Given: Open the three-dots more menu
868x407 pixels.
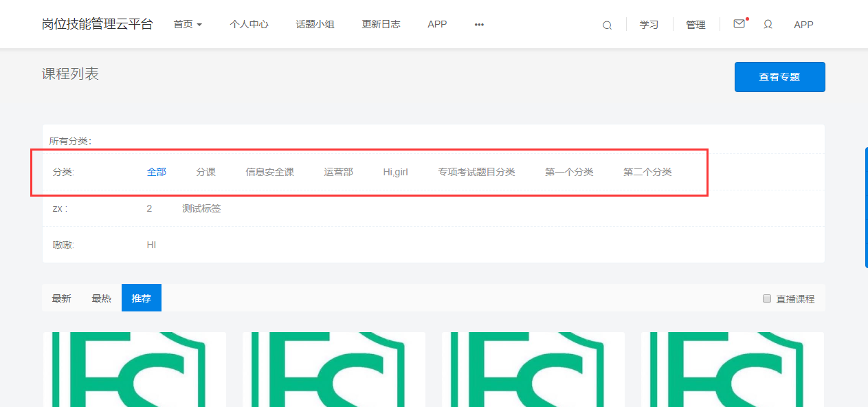Looking at the screenshot, I should (479, 24).
